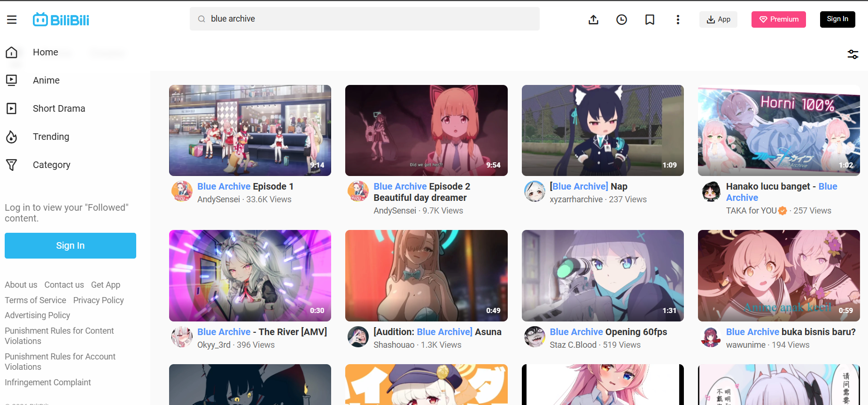Open 'Blue Archive - The River [AMV]' title
This screenshot has height=405, width=868.
pos(262,332)
